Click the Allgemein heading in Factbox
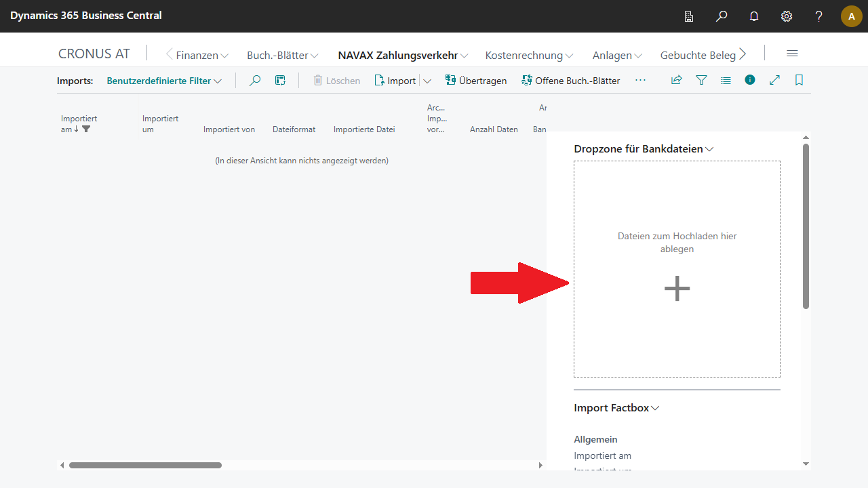 pyautogui.click(x=595, y=439)
